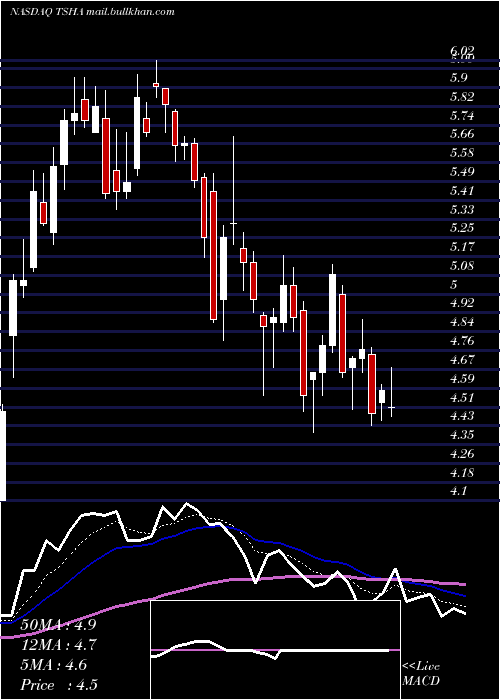This screenshot has height=700, width=500.
Task: Click the 4.76 price axis label
Action: click(x=462, y=341)
